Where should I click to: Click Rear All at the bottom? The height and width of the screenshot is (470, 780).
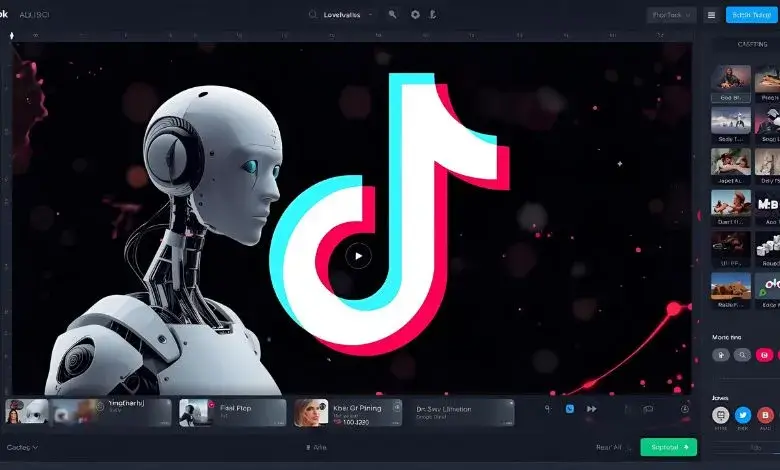pos(609,447)
